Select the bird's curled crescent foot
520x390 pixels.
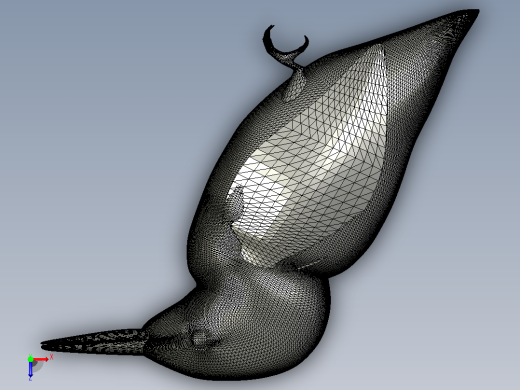pos(286,43)
